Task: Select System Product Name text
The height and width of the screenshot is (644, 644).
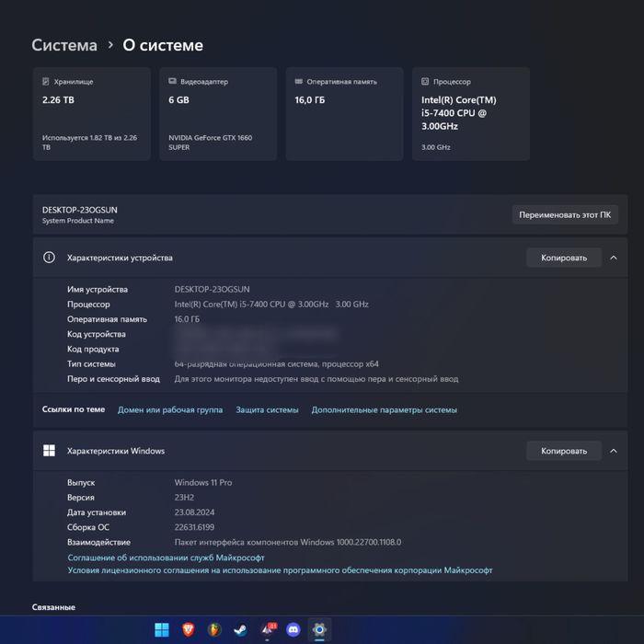Action: pos(78,221)
